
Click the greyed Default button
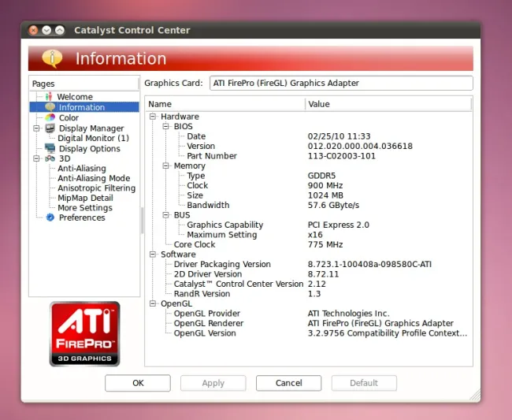click(x=364, y=383)
